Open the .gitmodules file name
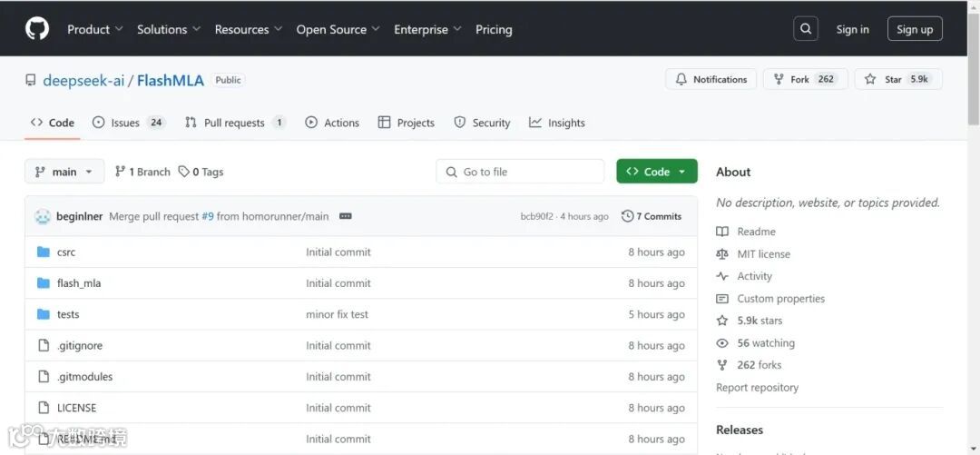Screen dimensions: 980x455 click(85, 377)
